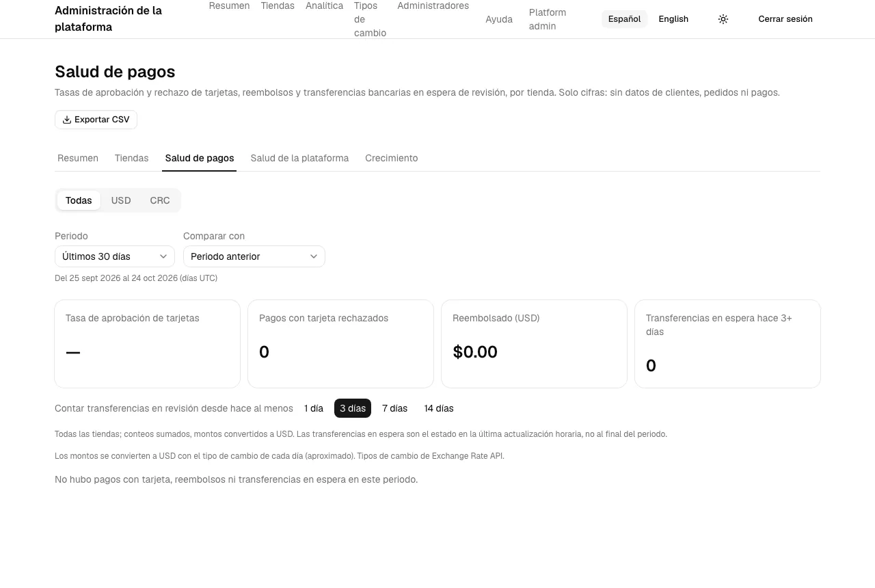Screen dimensions: 875x588
Task: Open the Resumen sub-tab
Action: (x=78, y=158)
